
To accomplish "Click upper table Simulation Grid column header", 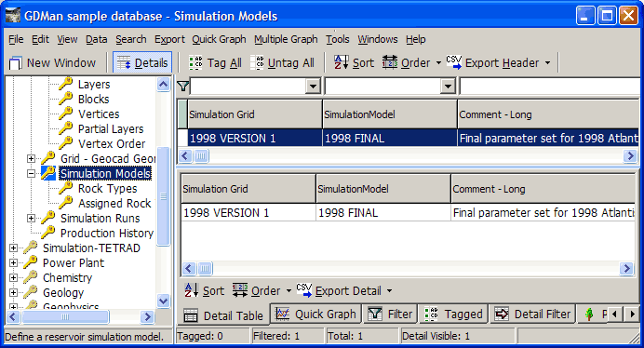I will [255, 114].
